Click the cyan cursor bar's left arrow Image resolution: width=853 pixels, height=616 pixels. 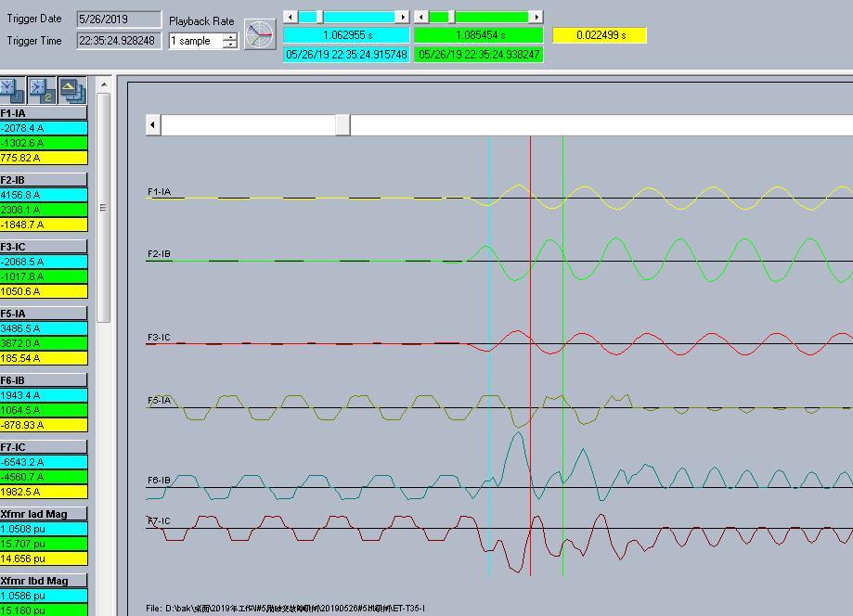click(291, 17)
